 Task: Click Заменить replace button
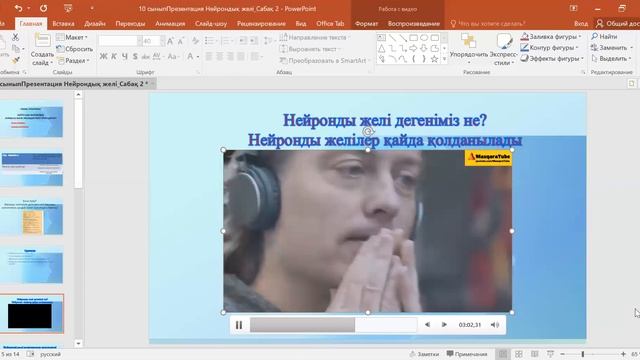click(x=611, y=48)
